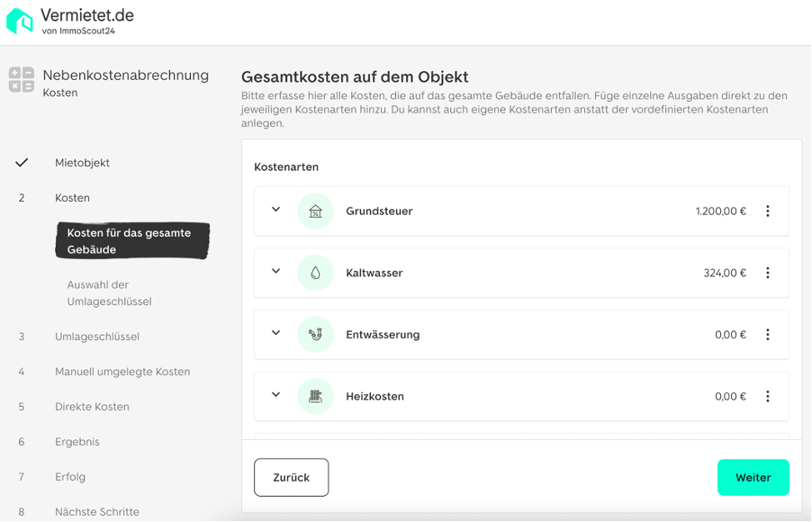Open Auswahl der Umlageschlüssel substep
The height and width of the screenshot is (522, 812).
[x=109, y=293]
